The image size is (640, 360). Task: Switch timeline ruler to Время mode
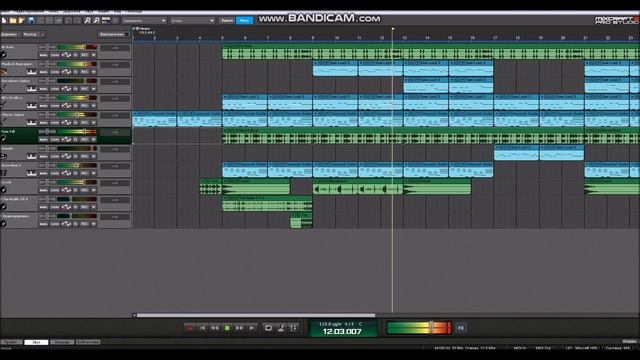(x=227, y=20)
